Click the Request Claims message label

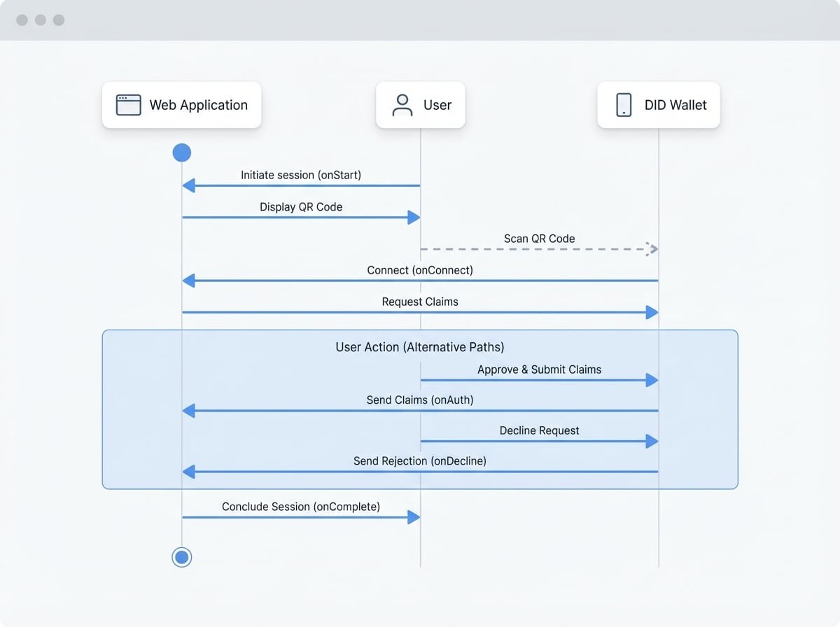pos(420,302)
